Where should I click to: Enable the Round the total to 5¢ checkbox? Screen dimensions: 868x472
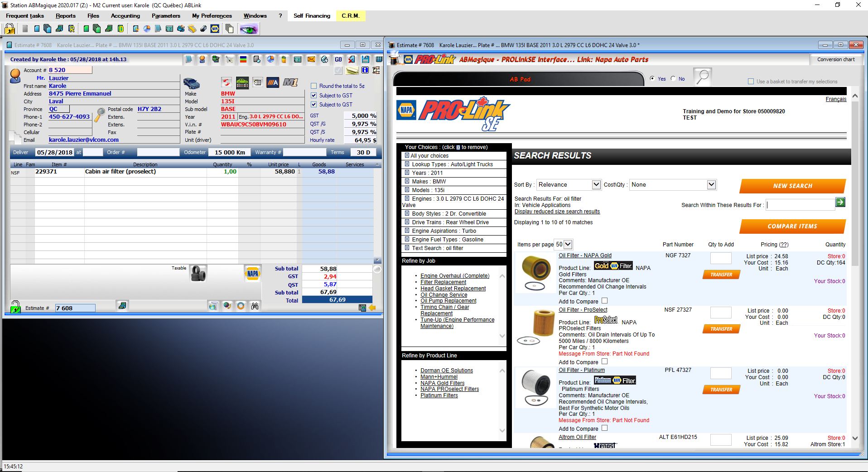pos(313,86)
